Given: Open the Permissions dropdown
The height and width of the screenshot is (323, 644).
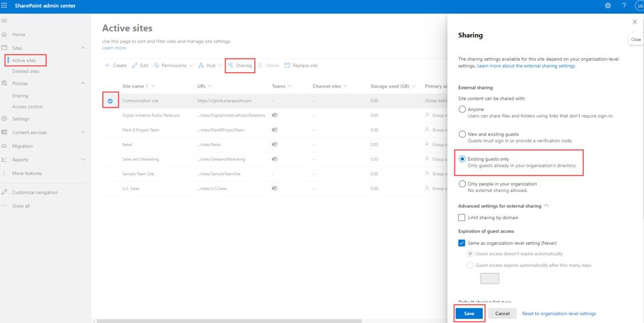Looking at the screenshot, I should click(x=173, y=66).
